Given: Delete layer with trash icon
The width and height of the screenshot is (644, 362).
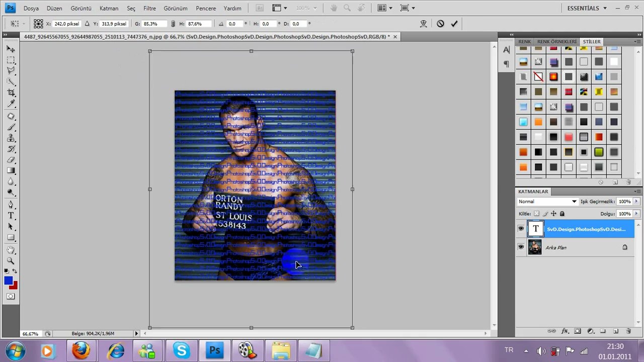Looking at the screenshot, I should [628, 331].
